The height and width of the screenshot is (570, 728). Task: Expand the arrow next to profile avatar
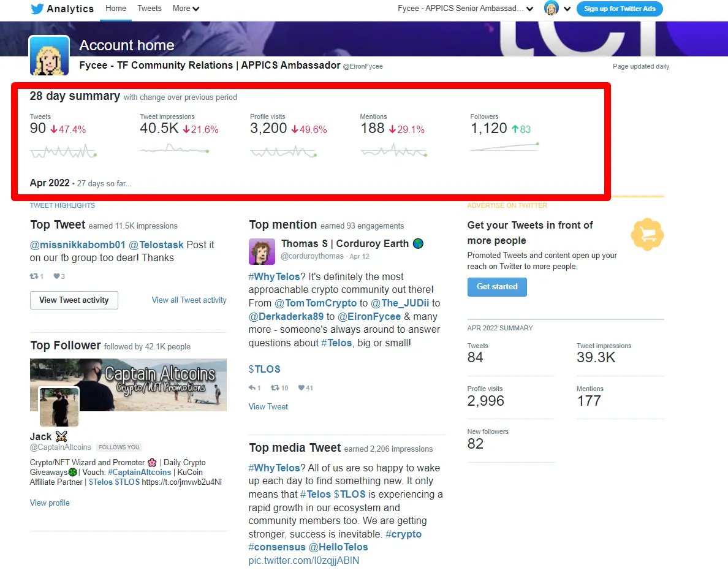click(x=567, y=9)
